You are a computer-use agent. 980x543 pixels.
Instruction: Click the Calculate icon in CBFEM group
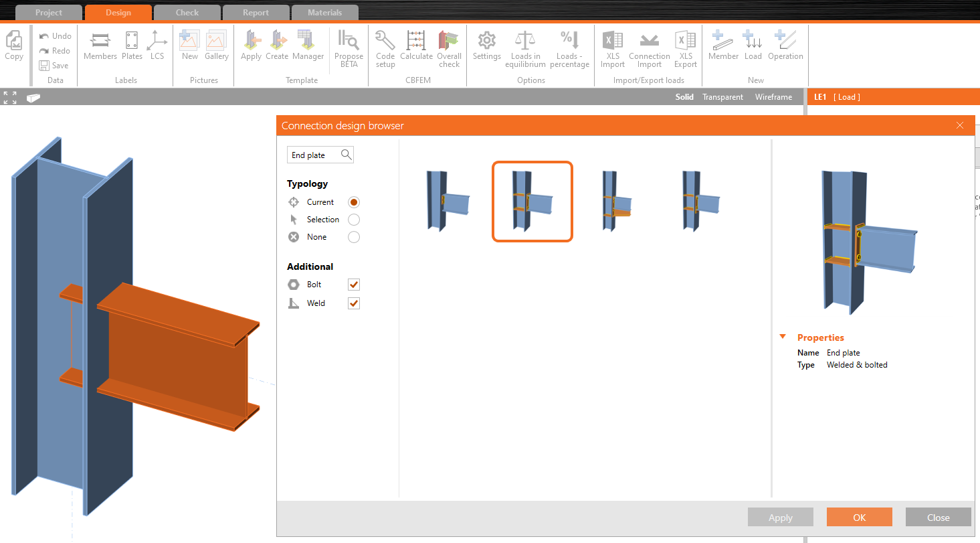(416, 48)
